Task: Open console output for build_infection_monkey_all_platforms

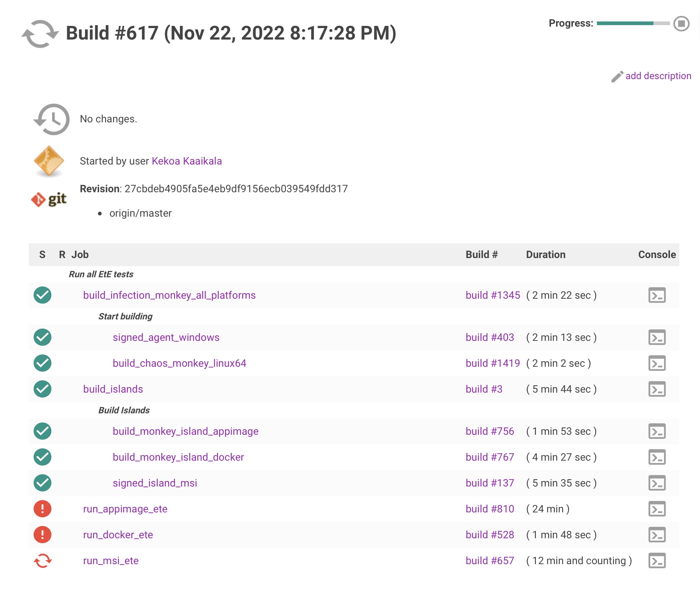Action: coord(657,295)
